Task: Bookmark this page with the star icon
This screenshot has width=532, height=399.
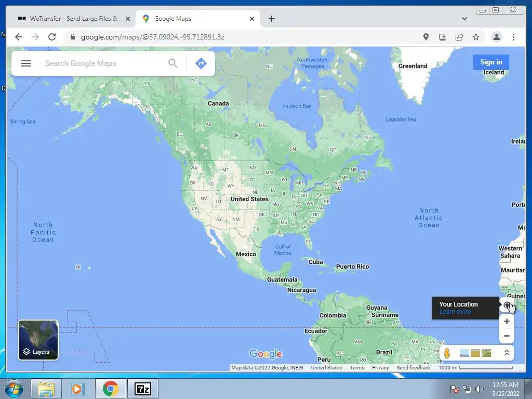Action: [x=476, y=37]
